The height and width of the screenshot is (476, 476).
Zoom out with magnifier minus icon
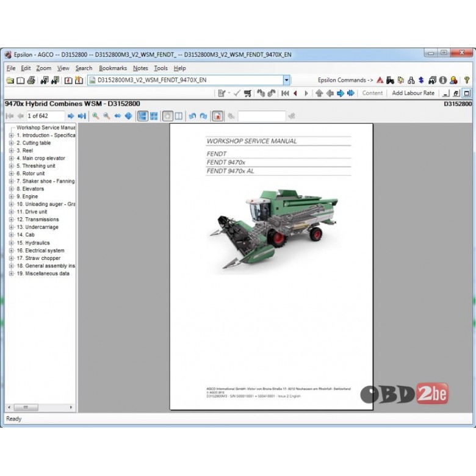(x=107, y=116)
